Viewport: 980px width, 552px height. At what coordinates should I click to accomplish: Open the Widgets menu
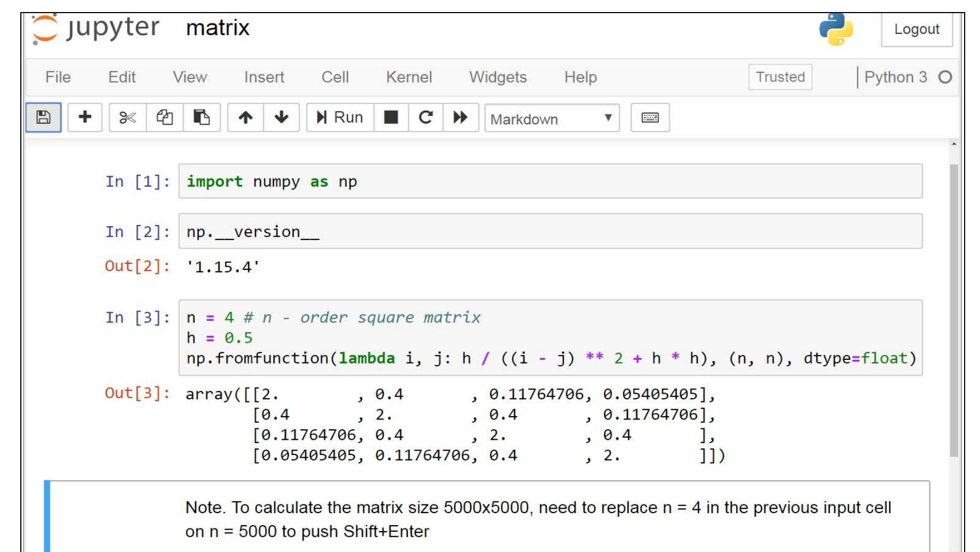[x=498, y=77]
